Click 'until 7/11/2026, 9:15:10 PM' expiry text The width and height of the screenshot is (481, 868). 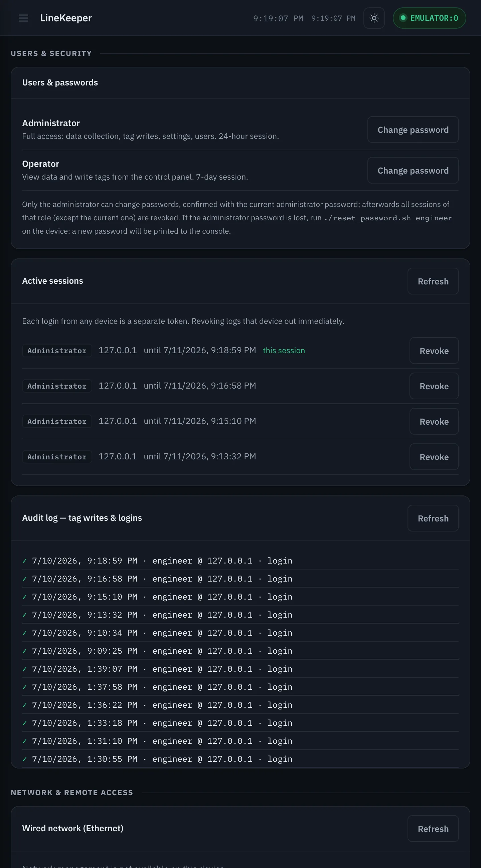pyautogui.click(x=200, y=421)
